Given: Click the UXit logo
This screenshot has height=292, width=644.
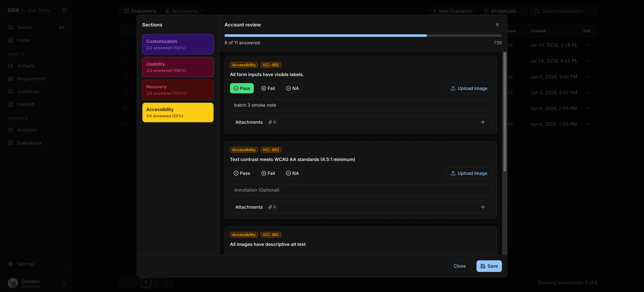Looking at the screenshot, I should coord(13,10).
